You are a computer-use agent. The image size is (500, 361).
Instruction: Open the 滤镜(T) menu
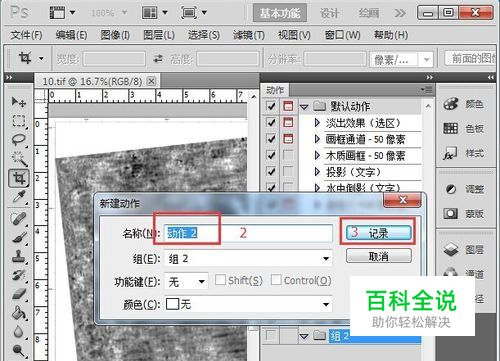pyautogui.click(x=249, y=35)
